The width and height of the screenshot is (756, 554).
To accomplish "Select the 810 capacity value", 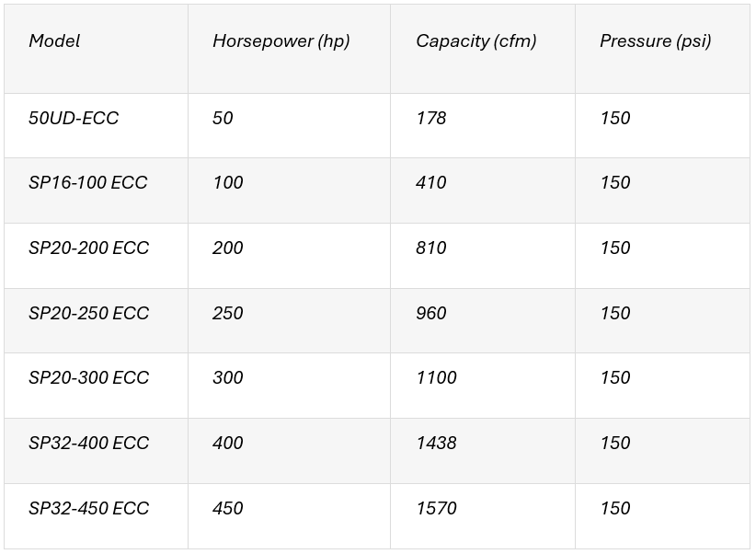I will pyautogui.click(x=431, y=248).
